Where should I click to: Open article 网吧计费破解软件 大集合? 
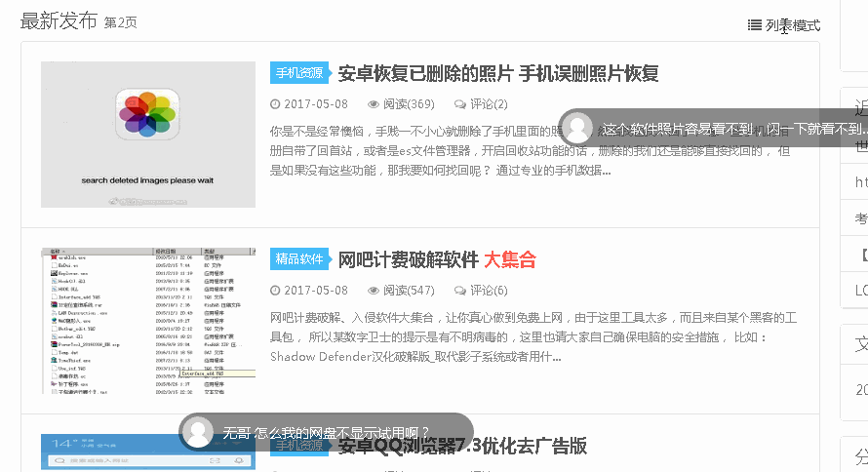pyautogui.click(x=437, y=259)
